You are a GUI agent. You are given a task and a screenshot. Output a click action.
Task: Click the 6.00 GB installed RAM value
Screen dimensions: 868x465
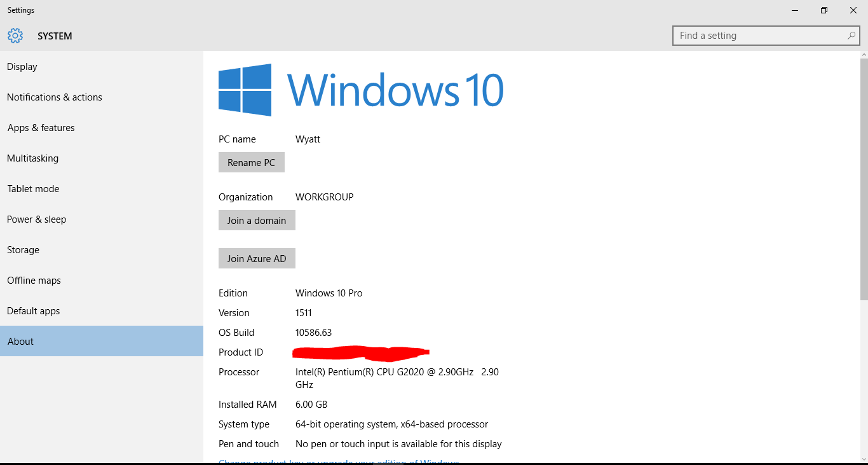point(311,405)
